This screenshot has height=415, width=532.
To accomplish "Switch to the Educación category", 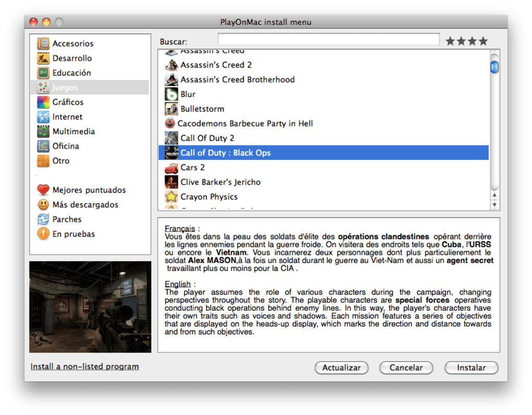I will (90, 73).
